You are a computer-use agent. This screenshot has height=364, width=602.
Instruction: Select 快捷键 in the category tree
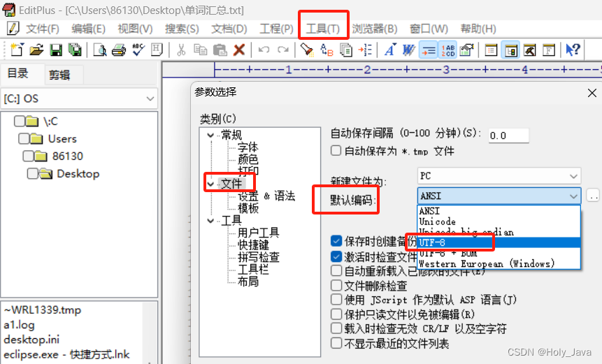pos(253,245)
